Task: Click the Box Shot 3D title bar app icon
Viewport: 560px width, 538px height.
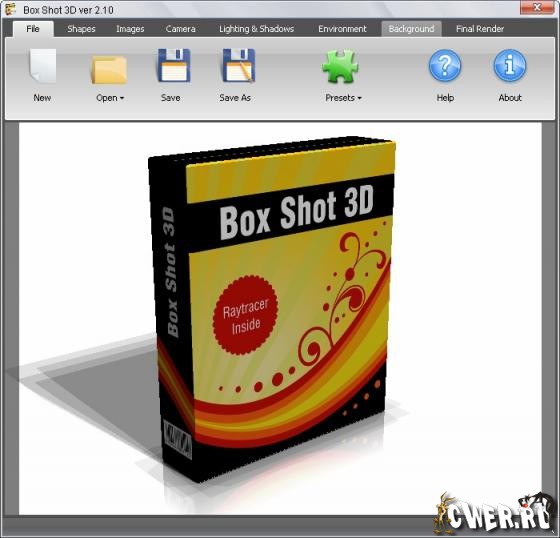Action: click(x=11, y=9)
